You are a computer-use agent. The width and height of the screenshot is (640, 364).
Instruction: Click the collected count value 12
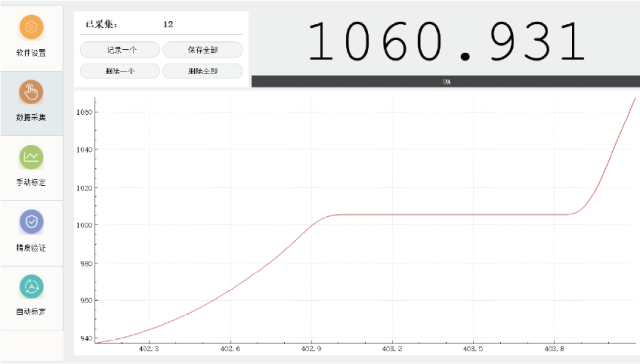click(x=168, y=24)
